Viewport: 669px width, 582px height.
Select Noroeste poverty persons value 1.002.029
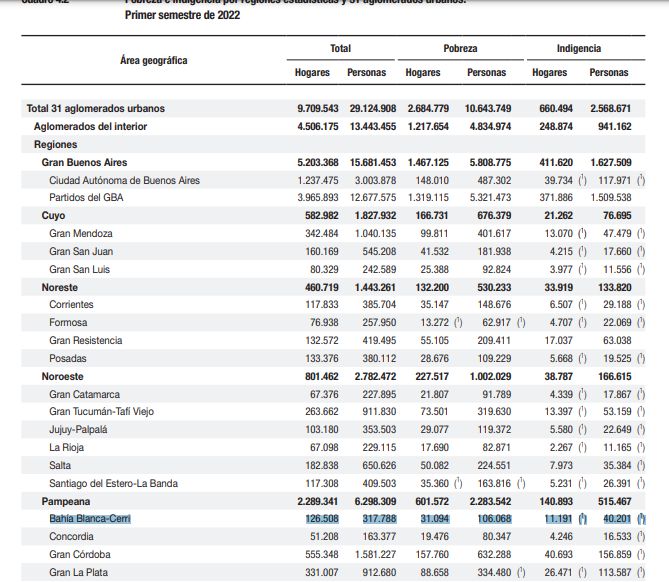[x=491, y=376]
